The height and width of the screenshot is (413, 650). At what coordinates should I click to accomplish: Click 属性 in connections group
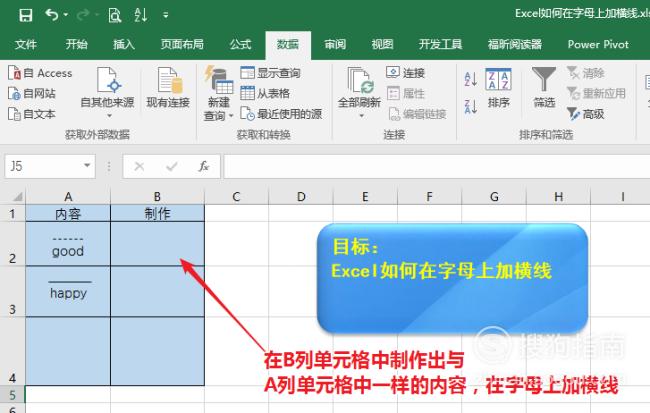(405, 93)
